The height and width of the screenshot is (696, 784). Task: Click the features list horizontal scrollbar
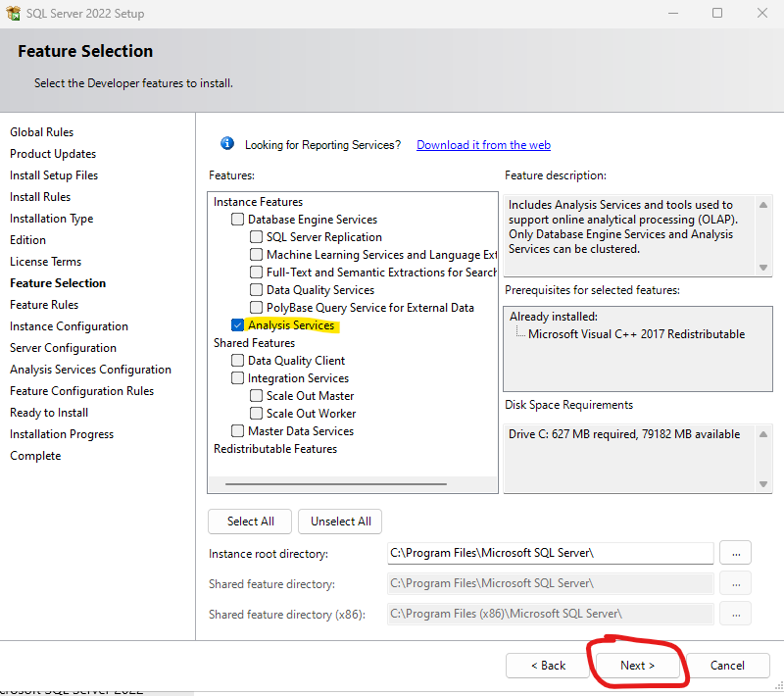tap(336, 484)
